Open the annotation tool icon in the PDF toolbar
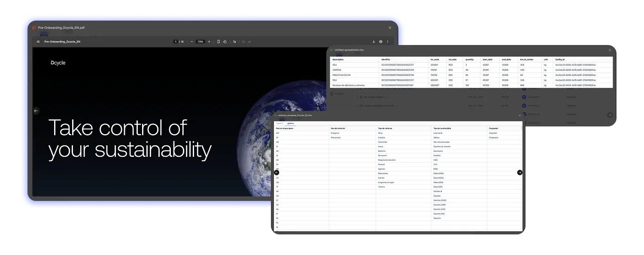This screenshot has height=255, width=644. coord(235,42)
